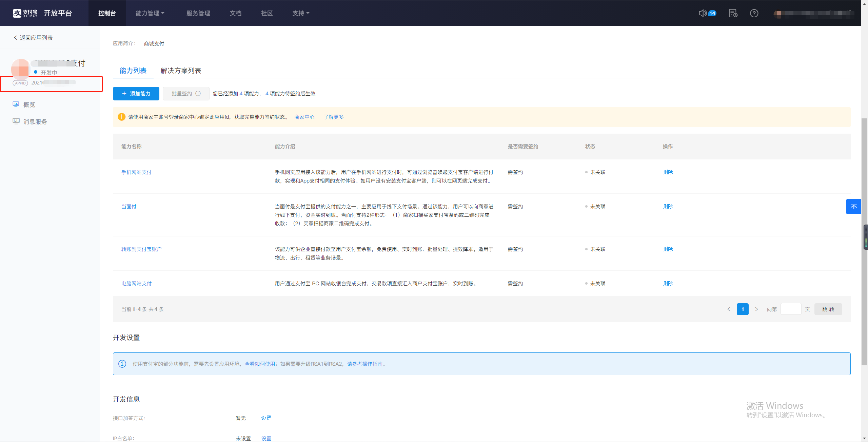Viewport: 868px width, 442px height.
Task: Expand the 能力管理 dropdown menu
Action: 150,13
